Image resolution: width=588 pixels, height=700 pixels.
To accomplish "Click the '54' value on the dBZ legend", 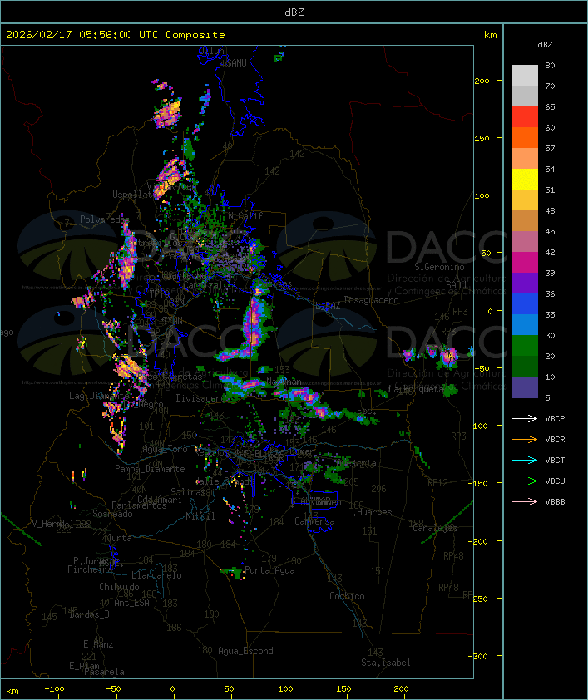I will pos(550,170).
